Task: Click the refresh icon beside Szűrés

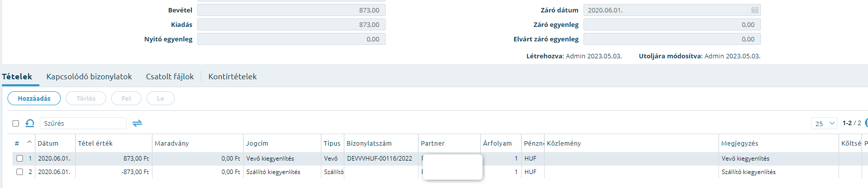Action: coord(30,123)
